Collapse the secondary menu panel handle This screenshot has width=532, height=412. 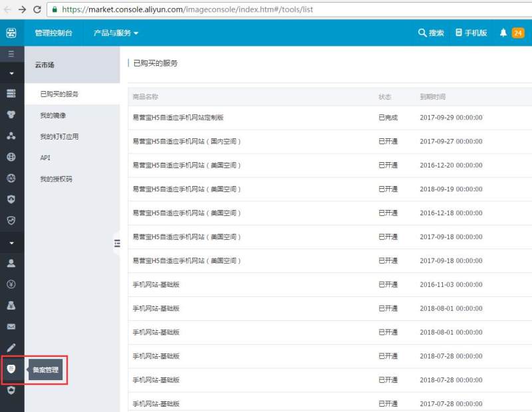[x=116, y=244]
